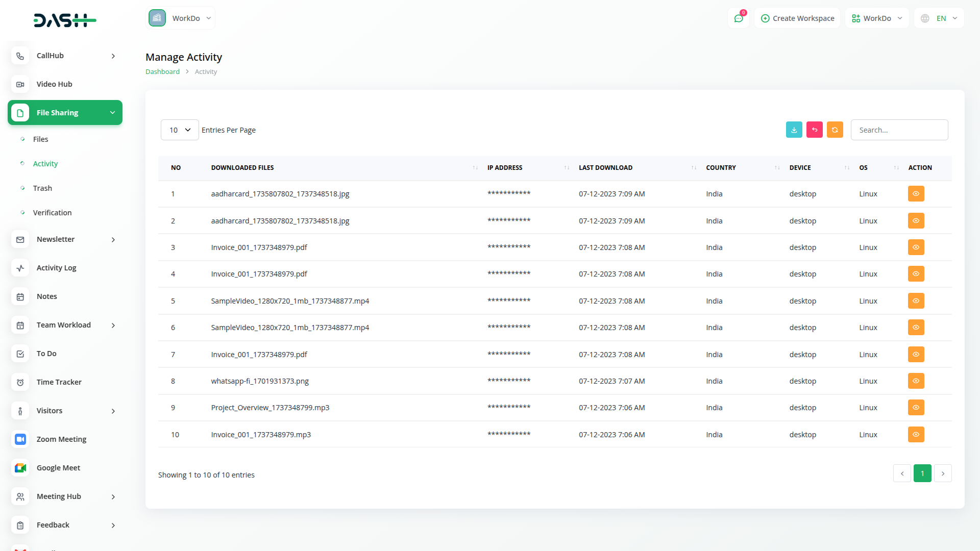The width and height of the screenshot is (980, 551).
Task: Click the orange refresh icon
Action: (835, 130)
